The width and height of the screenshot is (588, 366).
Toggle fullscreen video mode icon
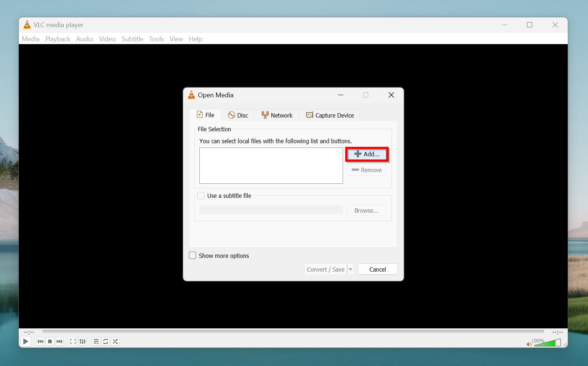click(x=73, y=341)
